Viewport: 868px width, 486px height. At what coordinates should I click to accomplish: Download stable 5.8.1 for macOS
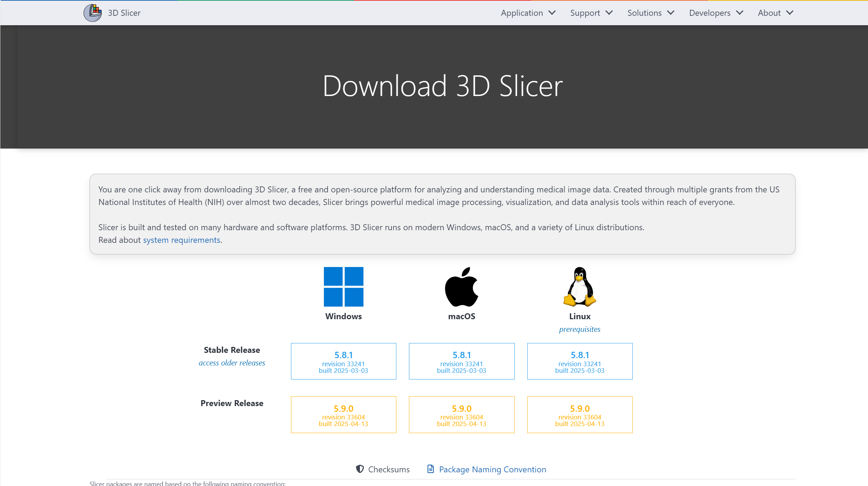(x=461, y=361)
